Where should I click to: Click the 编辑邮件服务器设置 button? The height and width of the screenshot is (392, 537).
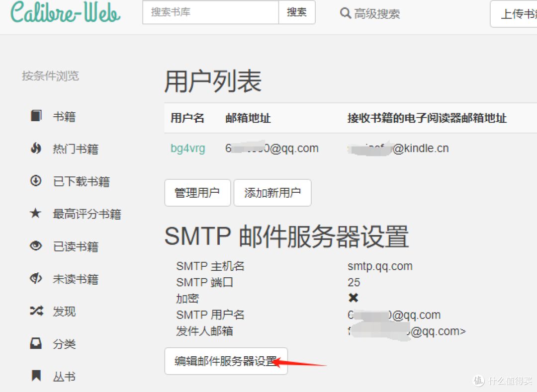pyautogui.click(x=226, y=361)
